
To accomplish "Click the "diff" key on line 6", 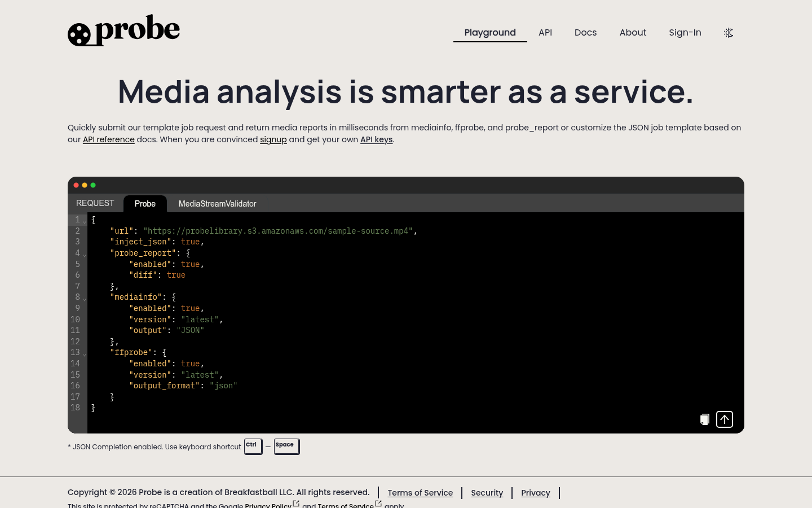I will [143, 275].
